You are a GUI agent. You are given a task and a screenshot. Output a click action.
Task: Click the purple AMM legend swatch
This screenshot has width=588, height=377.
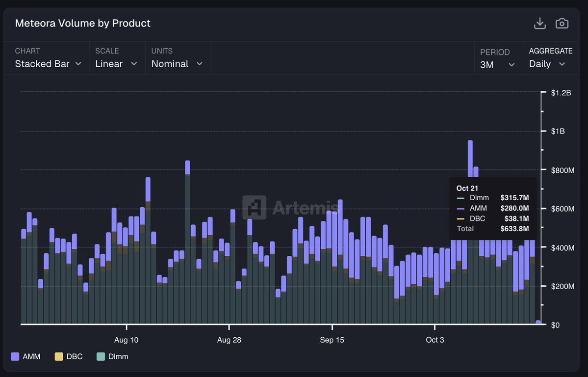pos(15,356)
